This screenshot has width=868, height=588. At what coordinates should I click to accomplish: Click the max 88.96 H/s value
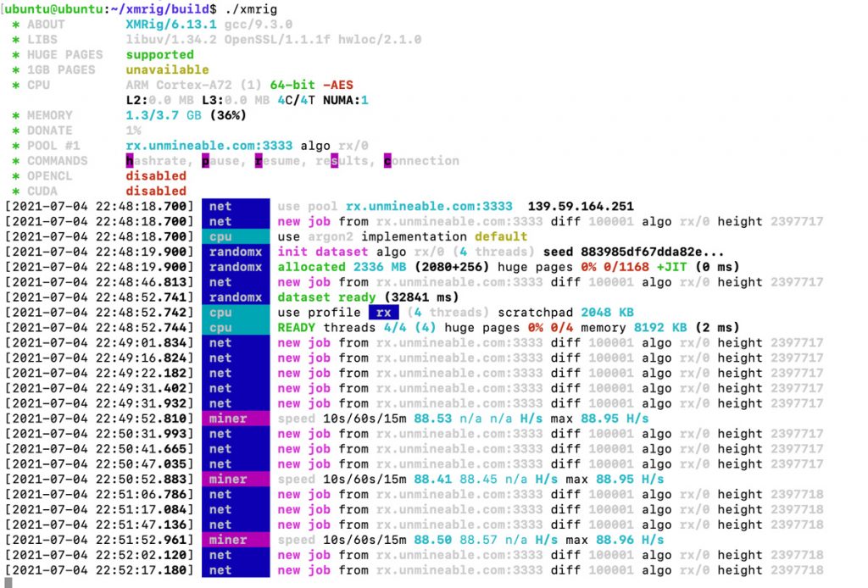click(615, 540)
